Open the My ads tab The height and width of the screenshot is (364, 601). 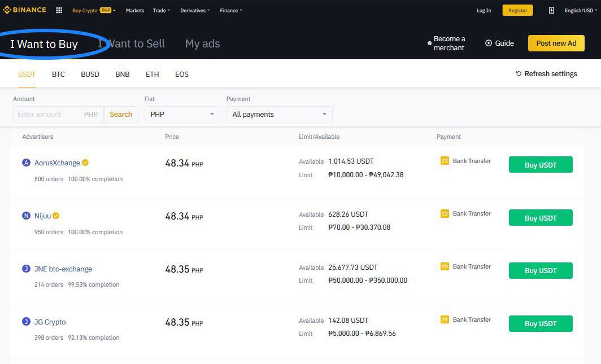[x=202, y=43]
